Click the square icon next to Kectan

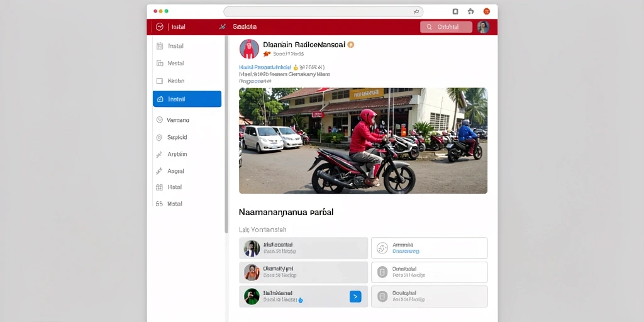click(x=160, y=81)
